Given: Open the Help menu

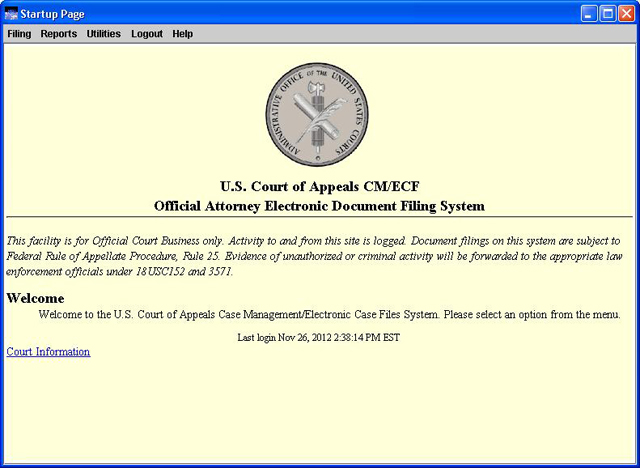Looking at the screenshot, I should coord(182,34).
